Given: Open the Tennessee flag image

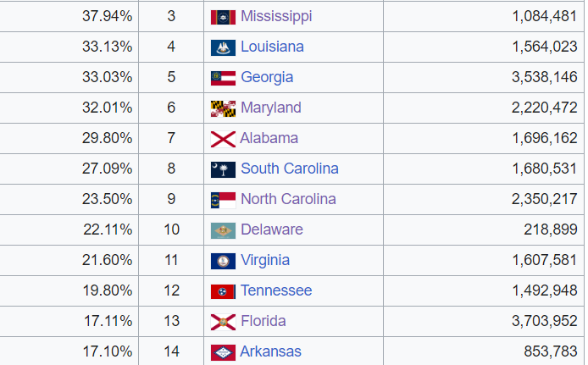Looking at the screenshot, I should click(223, 292).
